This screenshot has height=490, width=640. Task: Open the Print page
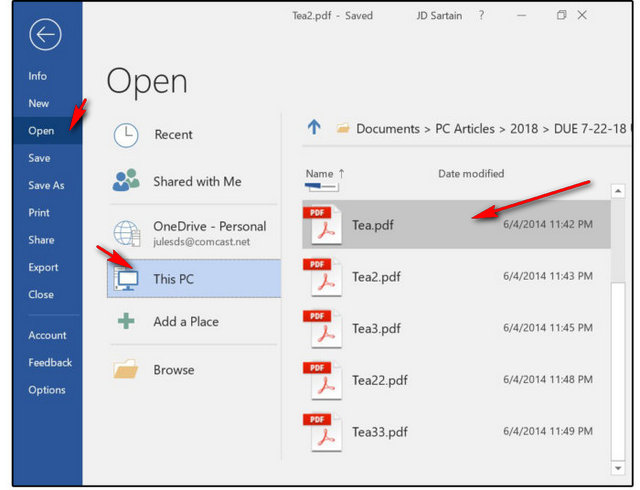pos(39,213)
